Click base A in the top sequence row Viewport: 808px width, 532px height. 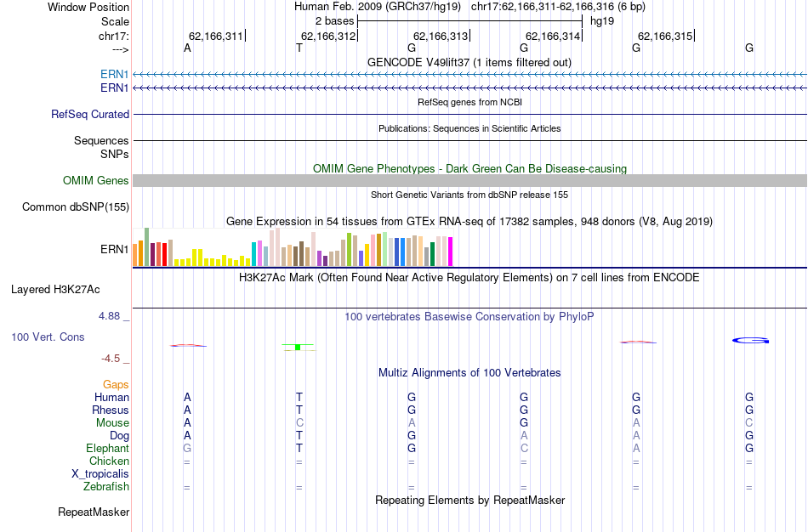click(x=188, y=48)
